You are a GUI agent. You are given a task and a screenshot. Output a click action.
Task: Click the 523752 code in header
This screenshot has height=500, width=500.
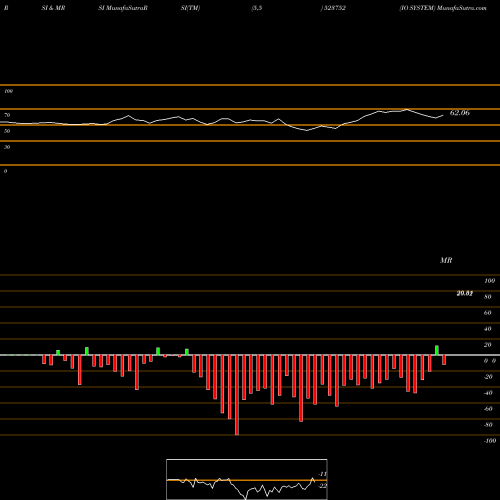[x=334, y=8]
